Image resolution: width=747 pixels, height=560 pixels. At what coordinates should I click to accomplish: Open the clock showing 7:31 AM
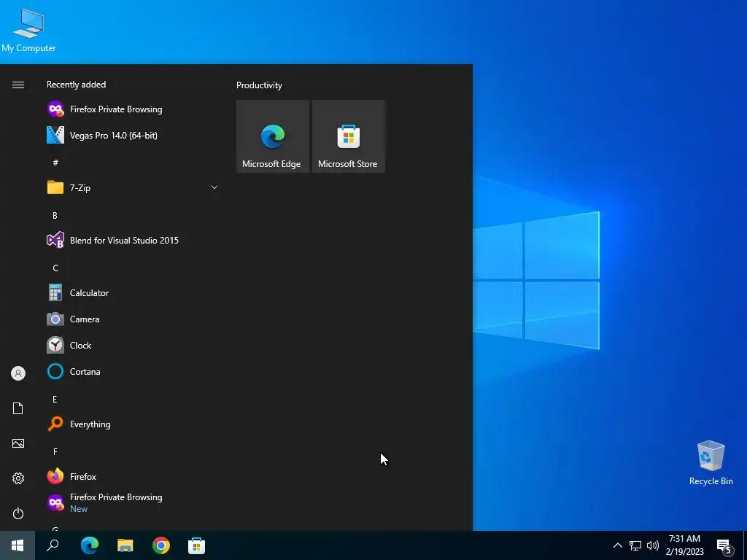pyautogui.click(x=684, y=545)
